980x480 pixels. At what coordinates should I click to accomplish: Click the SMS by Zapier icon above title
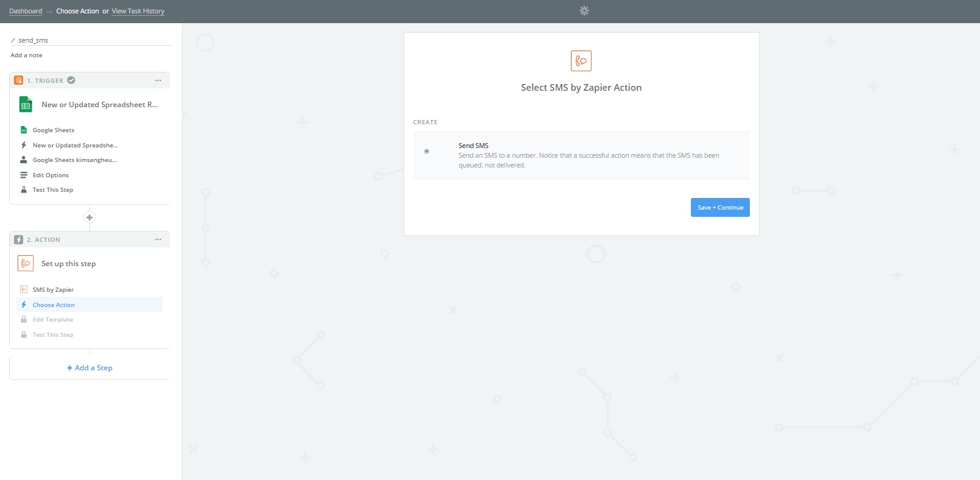coord(581,61)
